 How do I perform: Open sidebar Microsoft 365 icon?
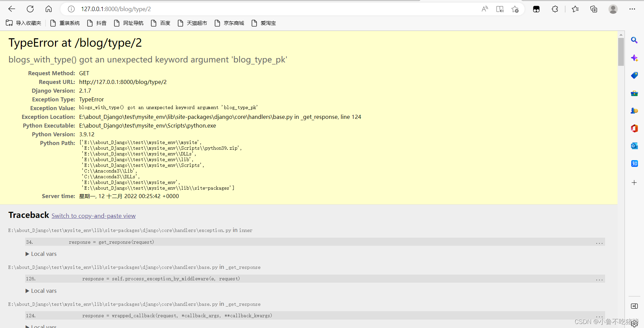point(634,128)
